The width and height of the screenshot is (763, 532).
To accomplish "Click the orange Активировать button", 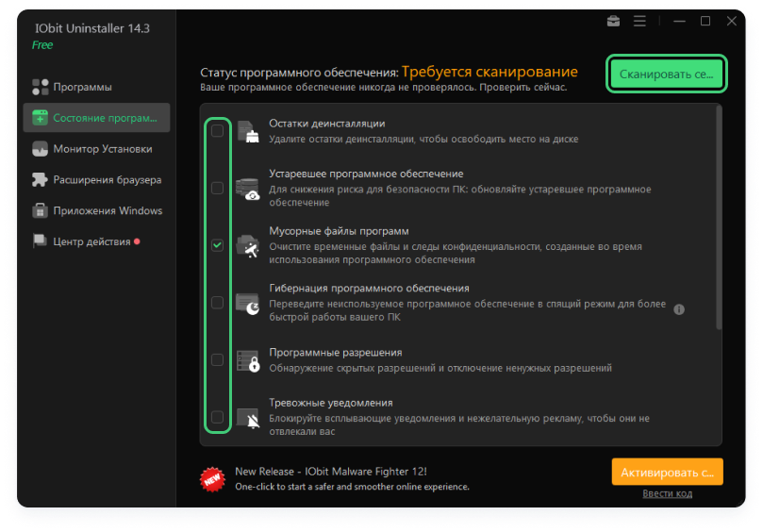I will pyautogui.click(x=667, y=473).
